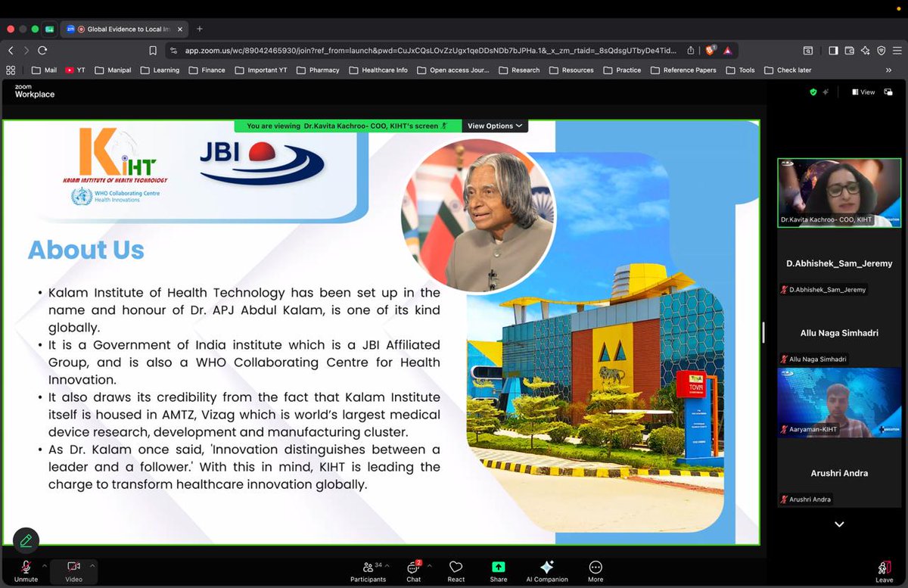Open the Chat panel

pos(413,571)
